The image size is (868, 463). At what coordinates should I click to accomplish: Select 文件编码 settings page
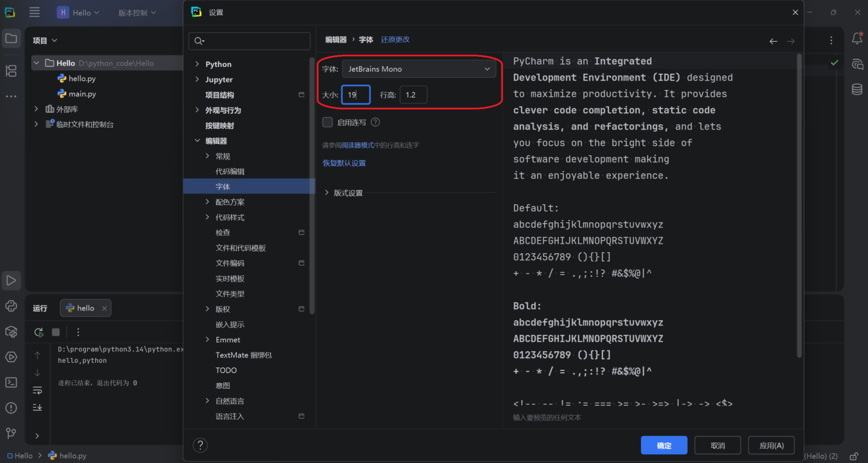pyautogui.click(x=230, y=263)
